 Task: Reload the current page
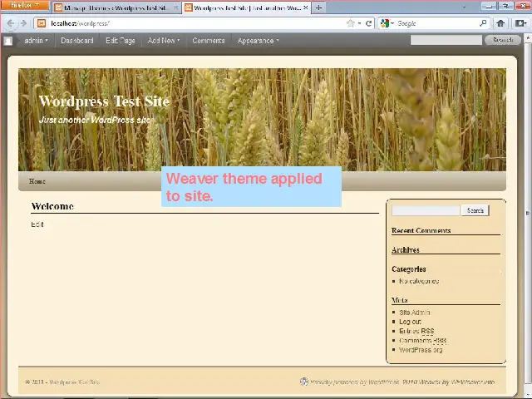point(368,23)
